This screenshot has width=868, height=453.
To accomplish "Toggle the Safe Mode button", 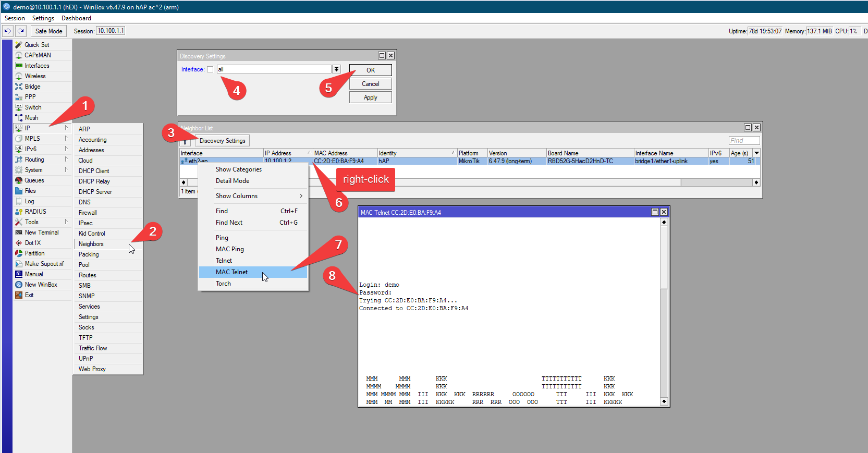I will pyautogui.click(x=48, y=31).
